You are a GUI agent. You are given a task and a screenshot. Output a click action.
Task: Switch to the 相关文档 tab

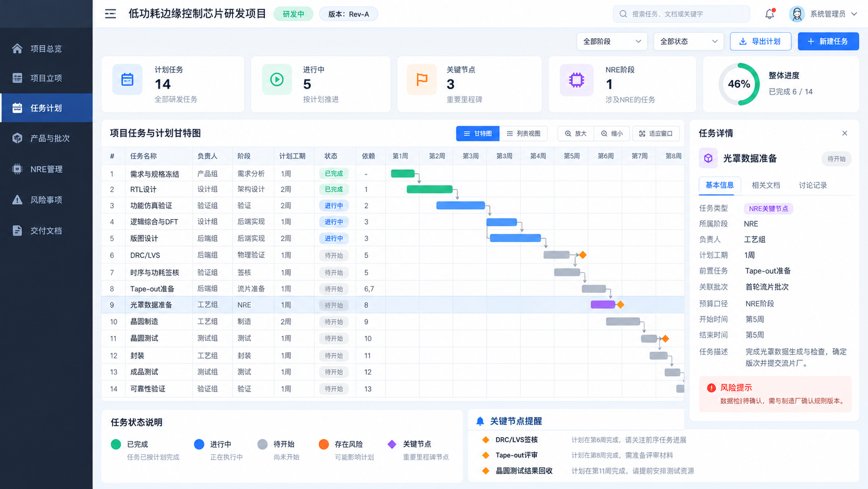[766, 185]
